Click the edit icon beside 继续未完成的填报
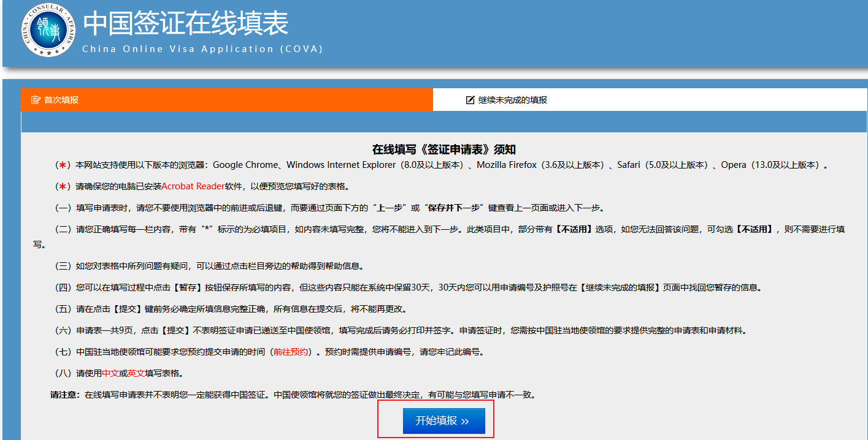Image resolution: width=868 pixels, height=440 pixels. coord(470,100)
